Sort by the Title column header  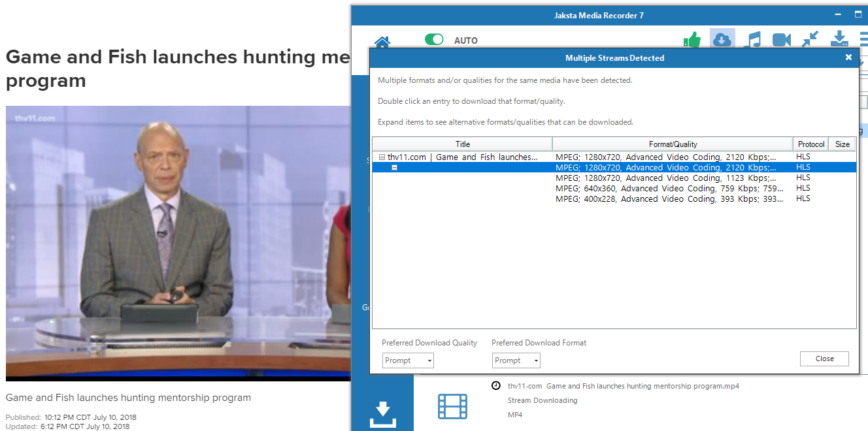click(x=463, y=144)
